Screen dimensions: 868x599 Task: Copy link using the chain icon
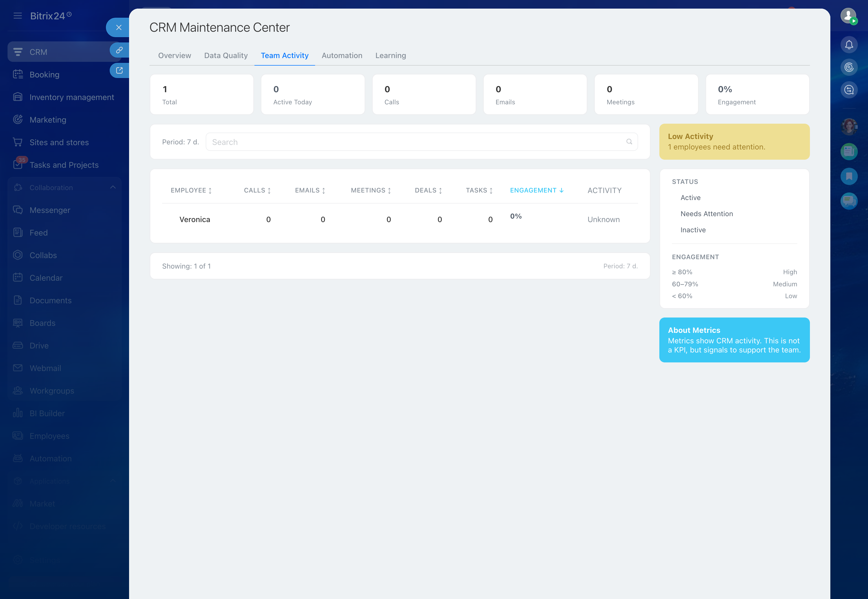pos(119,50)
